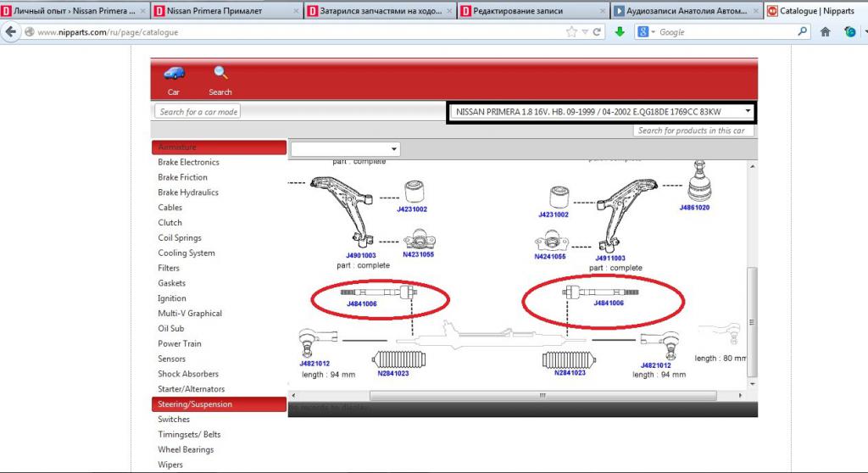Open bookmark star dropdown arrow
This screenshot has width=868, height=473.
(585, 32)
